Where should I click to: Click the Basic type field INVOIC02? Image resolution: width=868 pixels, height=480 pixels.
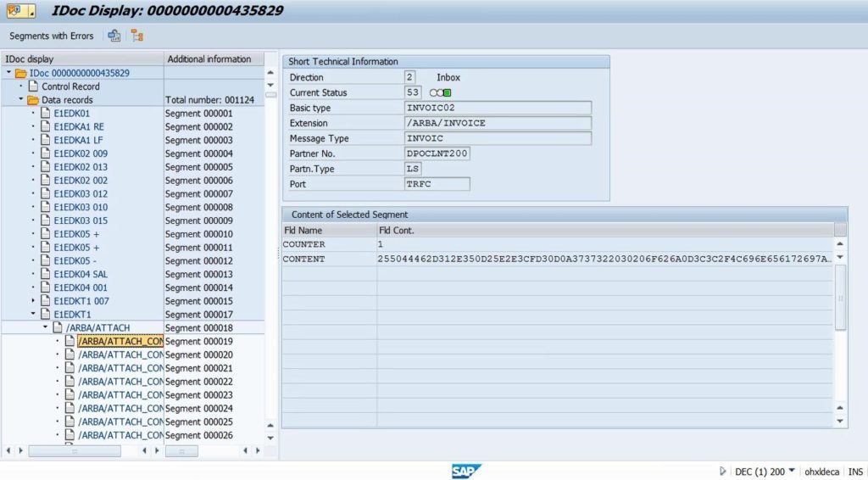[498, 108]
